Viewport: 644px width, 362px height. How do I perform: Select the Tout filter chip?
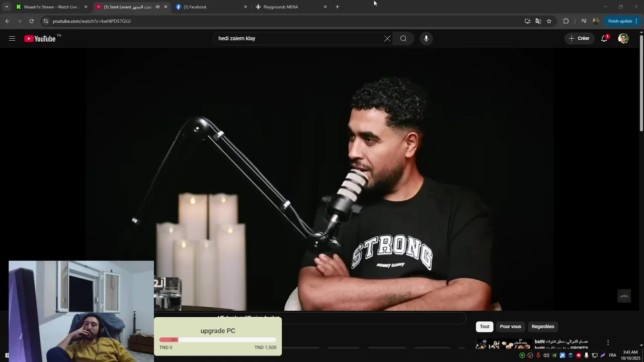tap(485, 327)
